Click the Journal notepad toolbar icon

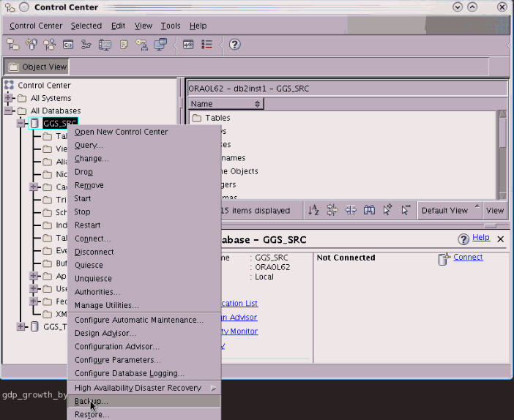point(124,45)
